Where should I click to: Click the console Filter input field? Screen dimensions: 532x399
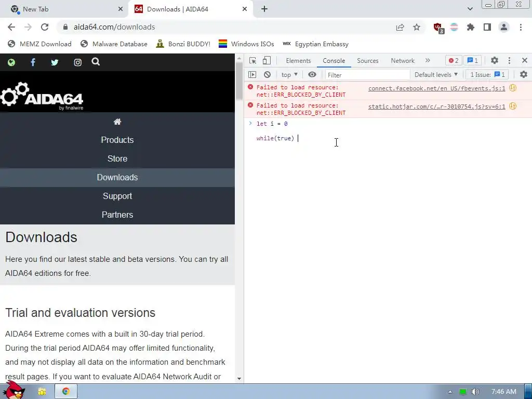click(367, 75)
